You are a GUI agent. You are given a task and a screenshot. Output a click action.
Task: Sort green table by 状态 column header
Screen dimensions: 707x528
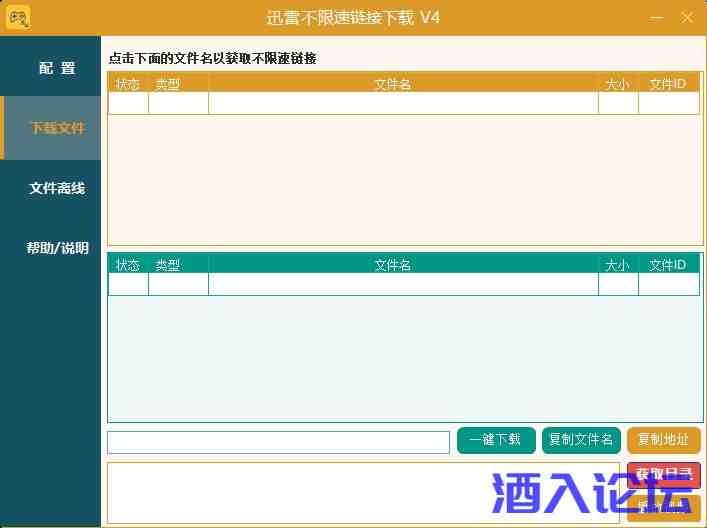[x=128, y=265]
